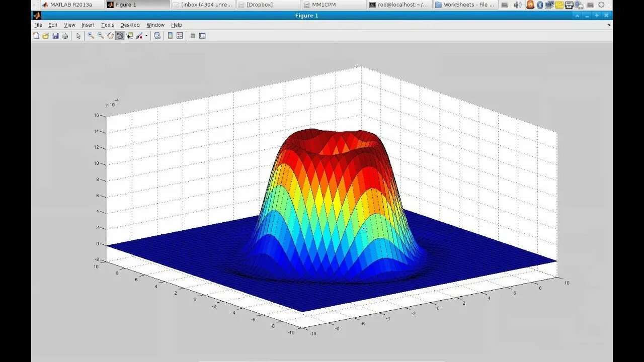Click the dock arrow in the menu bar corner
This screenshot has height=362, width=644.
point(609,25)
